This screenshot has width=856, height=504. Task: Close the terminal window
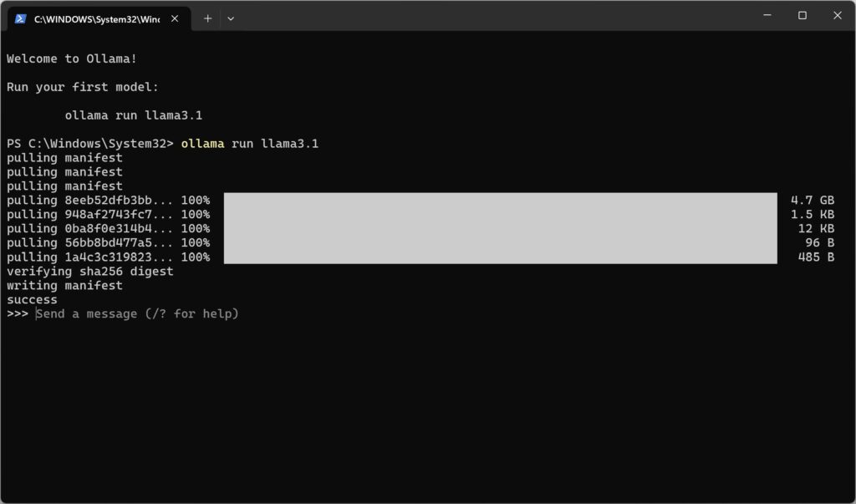(x=837, y=15)
